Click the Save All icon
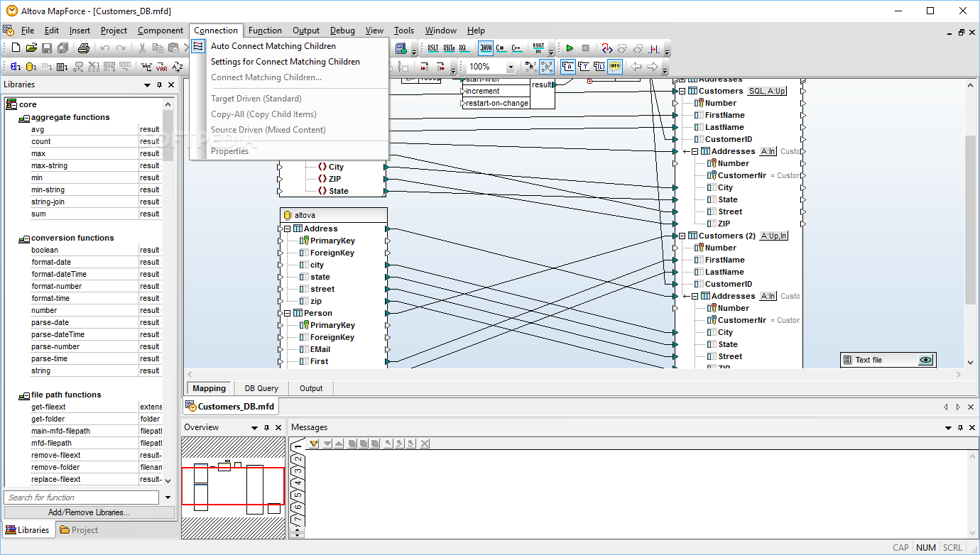980x555 pixels. pos(62,48)
